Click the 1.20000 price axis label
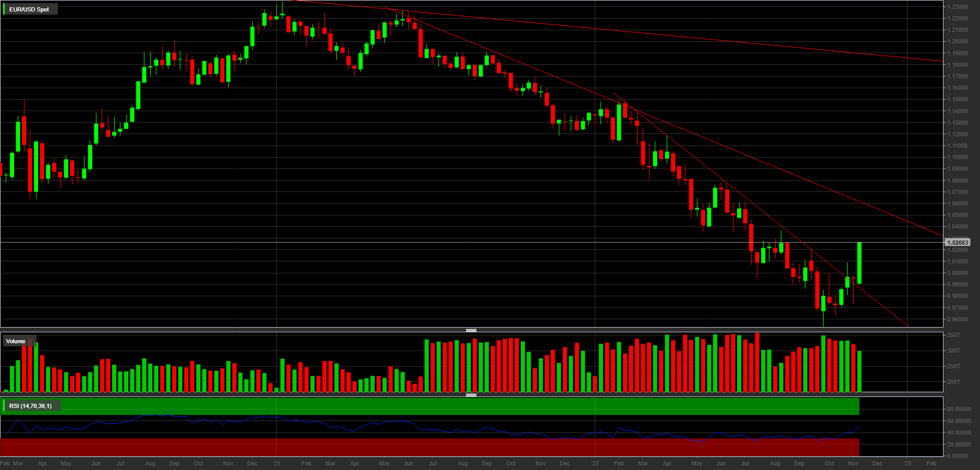The height and width of the screenshot is (470, 980). [x=958, y=42]
